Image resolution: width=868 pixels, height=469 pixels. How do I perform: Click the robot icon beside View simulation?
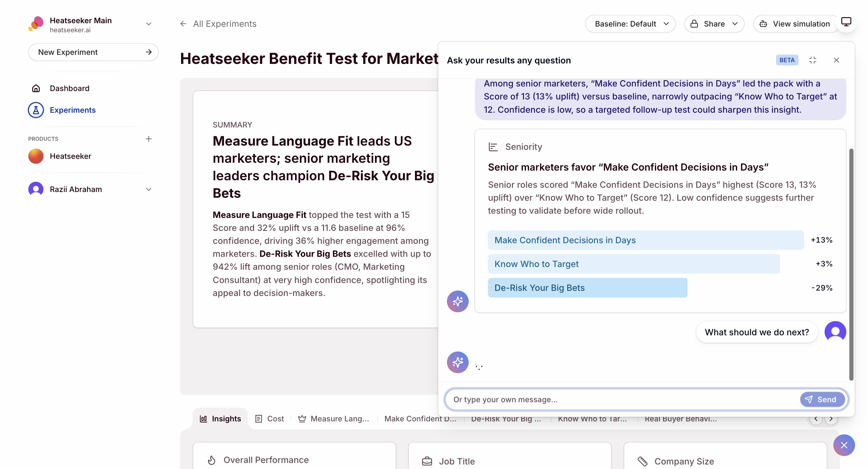click(x=763, y=24)
